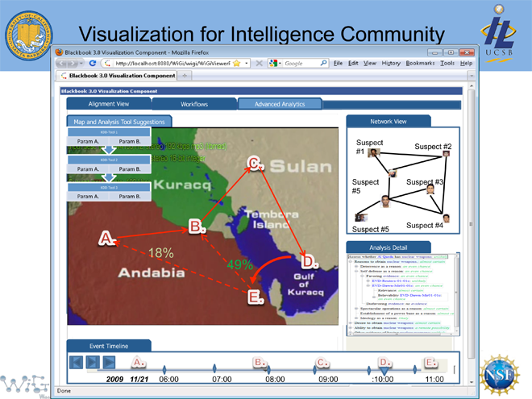Select Suspect #4 photo in network view

(x=446, y=218)
